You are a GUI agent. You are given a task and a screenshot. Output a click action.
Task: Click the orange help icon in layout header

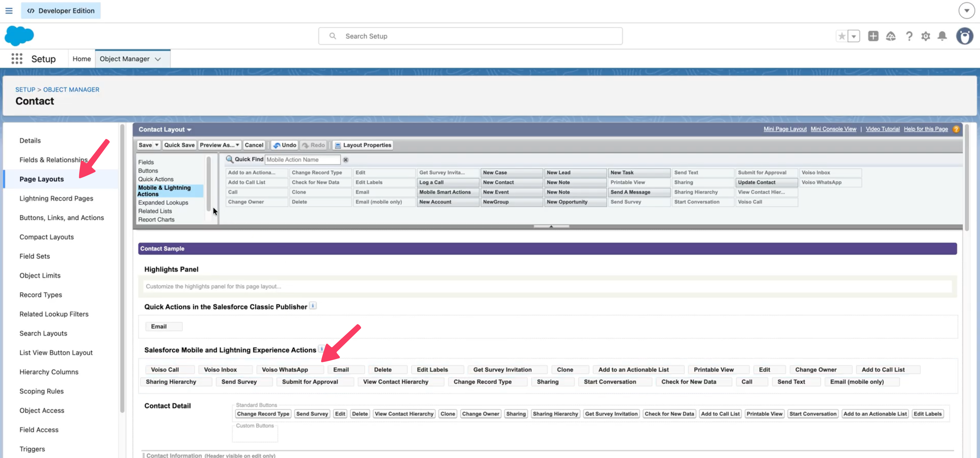click(956, 129)
